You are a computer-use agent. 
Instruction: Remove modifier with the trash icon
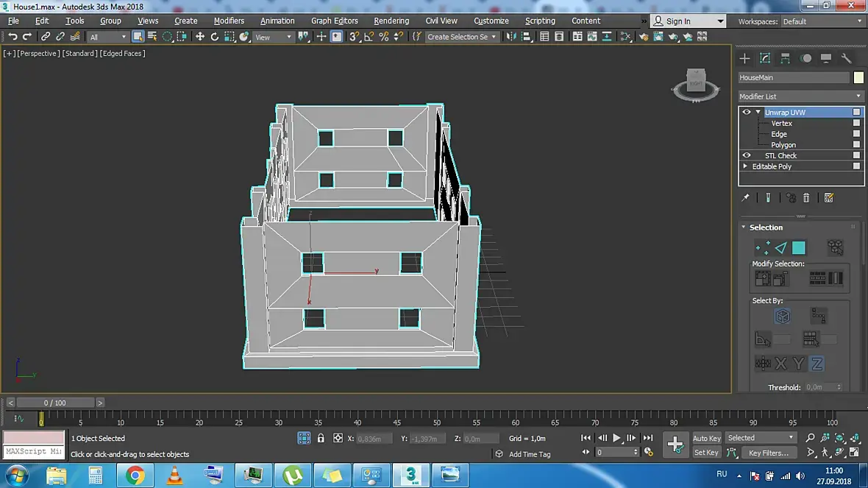point(806,198)
